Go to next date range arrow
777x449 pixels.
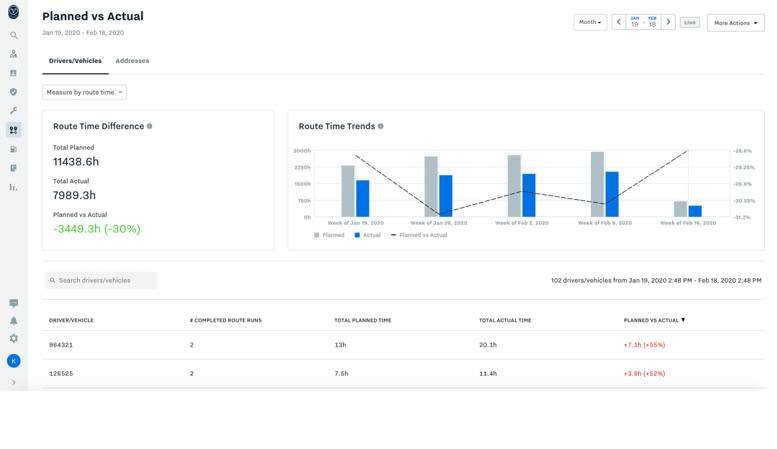pyautogui.click(x=668, y=22)
